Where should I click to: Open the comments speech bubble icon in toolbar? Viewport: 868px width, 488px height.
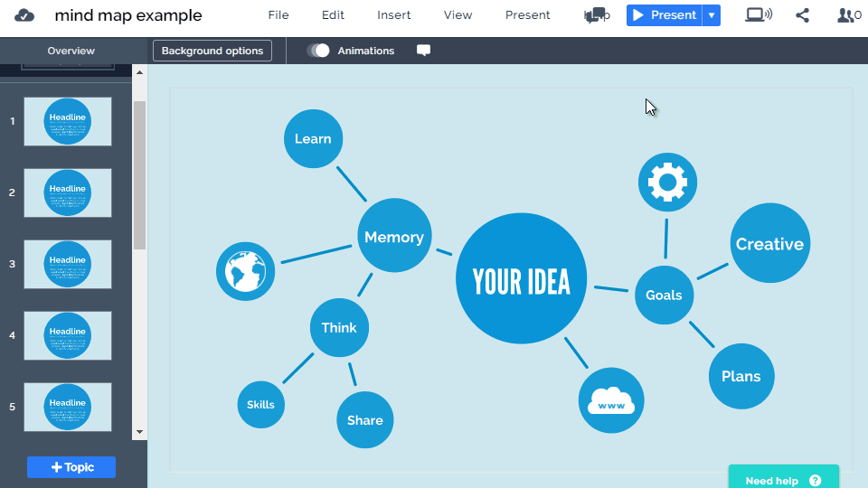click(423, 51)
